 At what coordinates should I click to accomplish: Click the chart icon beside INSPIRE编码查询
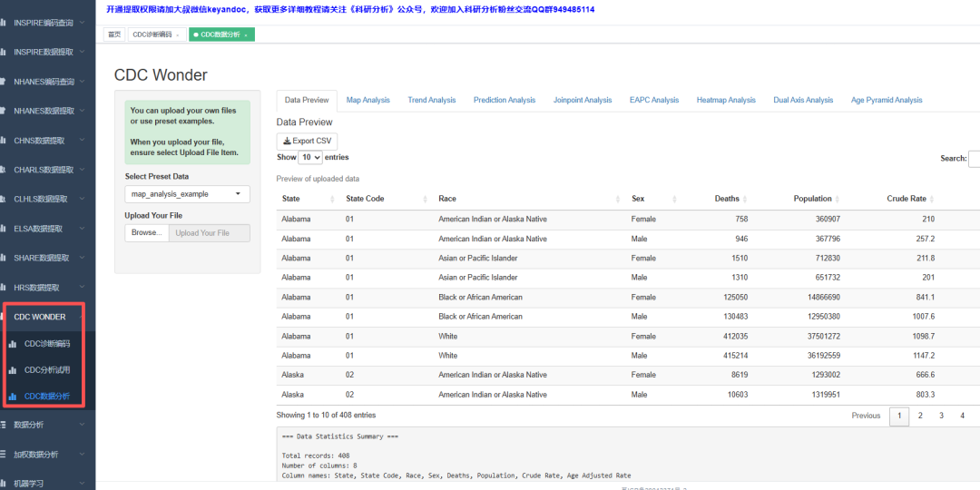[4, 23]
